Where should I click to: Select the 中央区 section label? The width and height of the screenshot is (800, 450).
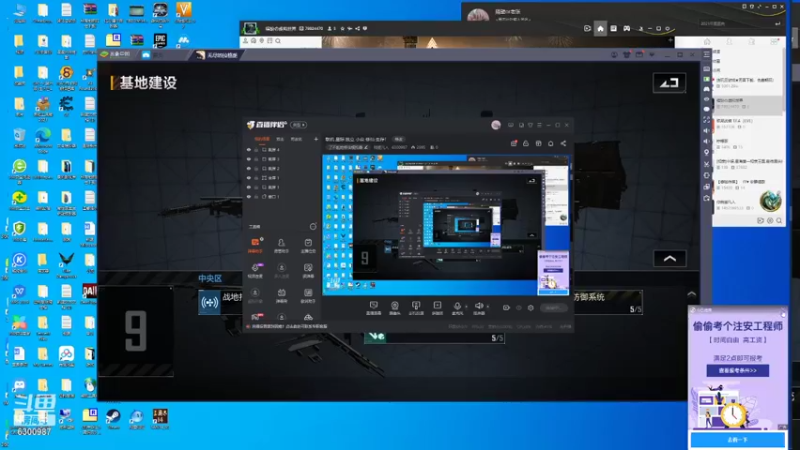210,278
